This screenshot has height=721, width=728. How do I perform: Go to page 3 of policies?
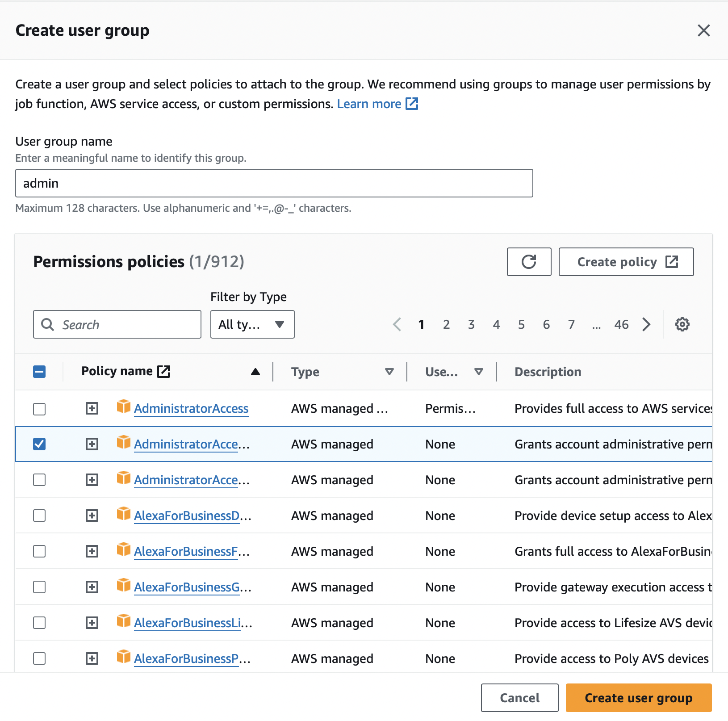pyautogui.click(x=471, y=324)
